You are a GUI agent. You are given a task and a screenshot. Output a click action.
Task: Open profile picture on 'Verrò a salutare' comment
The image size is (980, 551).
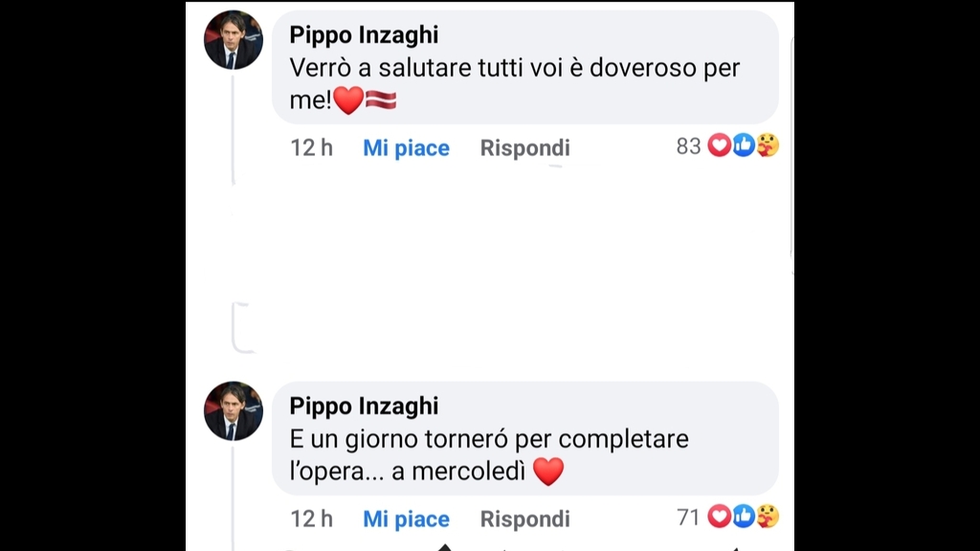(x=234, y=40)
